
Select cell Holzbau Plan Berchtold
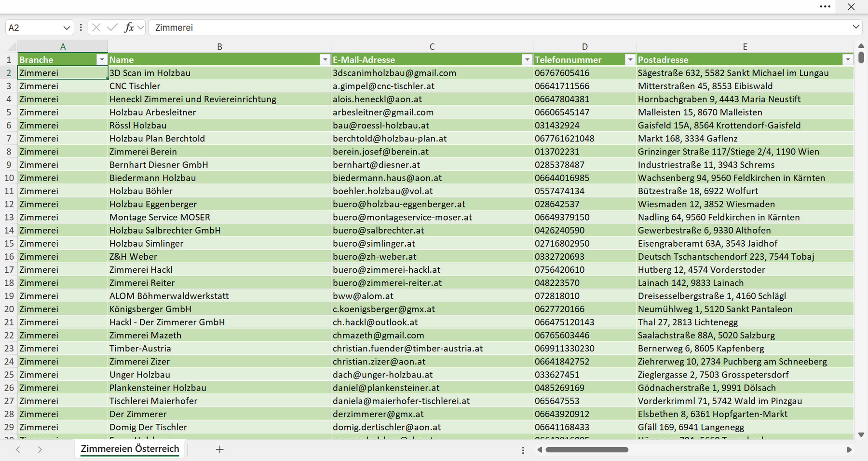(219, 139)
